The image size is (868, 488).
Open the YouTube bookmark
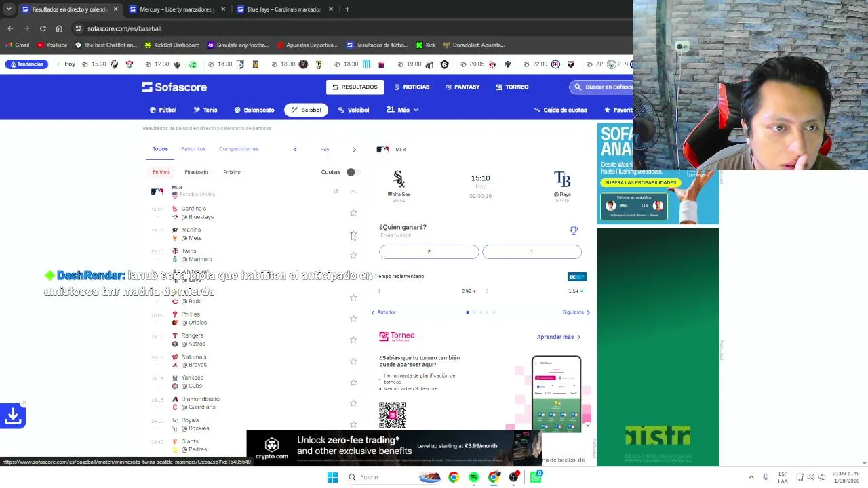(52, 45)
